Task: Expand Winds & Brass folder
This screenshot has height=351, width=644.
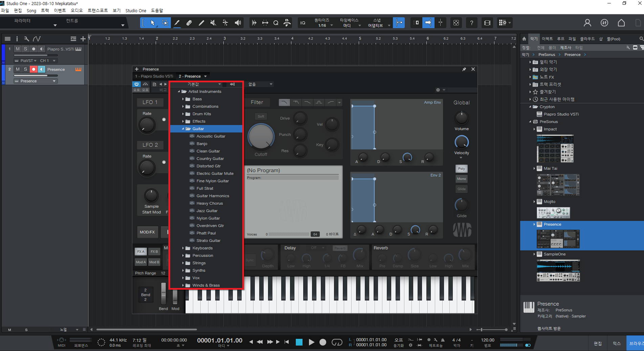Action: tap(183, 285)
